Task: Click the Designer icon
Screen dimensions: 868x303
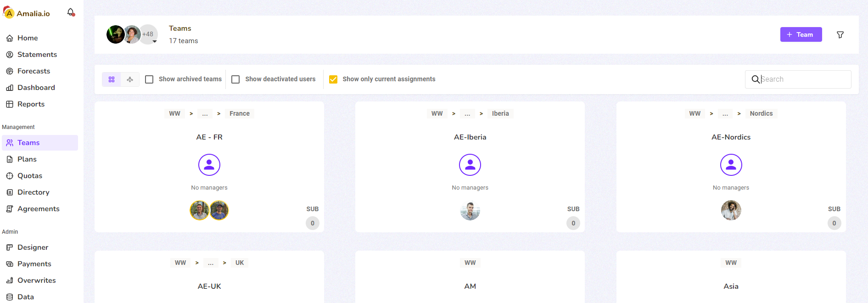Action: (10, 247)
